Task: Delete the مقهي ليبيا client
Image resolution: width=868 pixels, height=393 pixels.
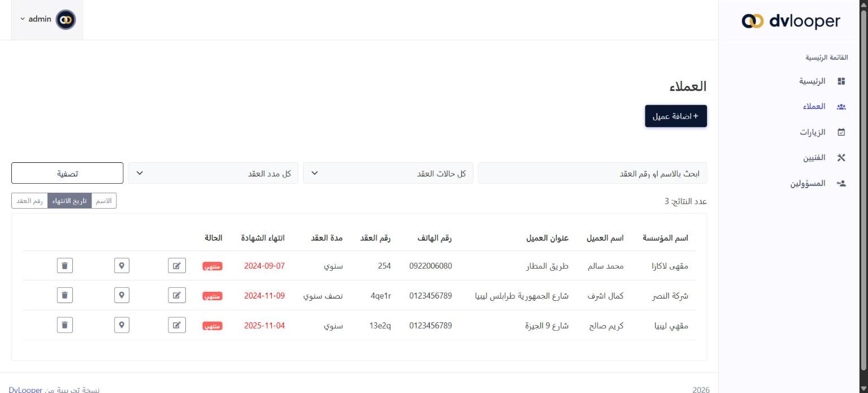Action: (65, 325)
